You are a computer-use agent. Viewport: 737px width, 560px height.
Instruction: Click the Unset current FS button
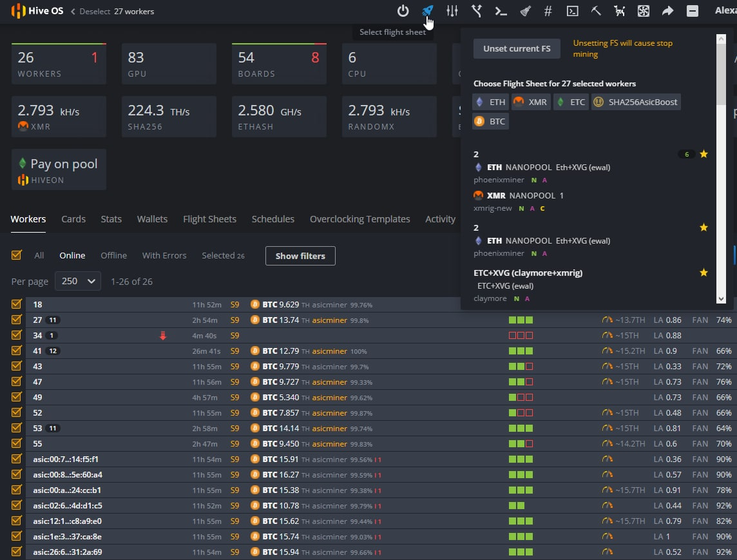(x=517, y=48)
